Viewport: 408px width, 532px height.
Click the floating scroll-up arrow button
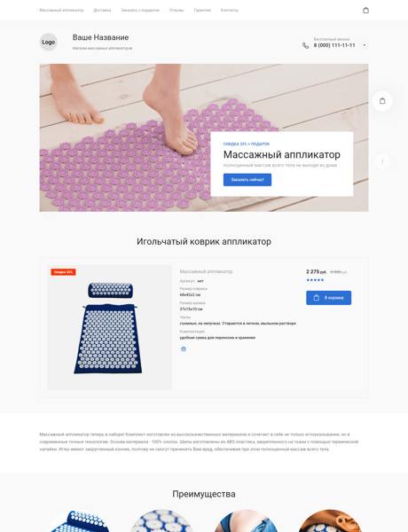pos(382,161)
